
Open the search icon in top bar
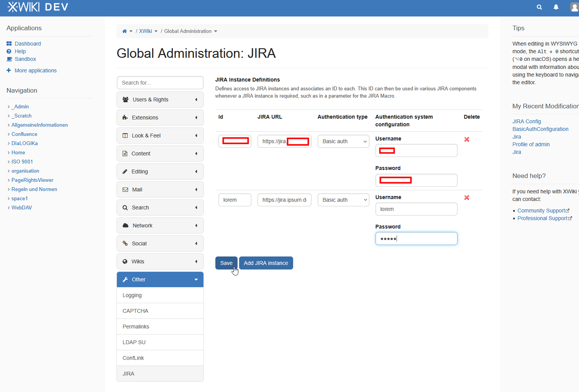coord(539,7)
